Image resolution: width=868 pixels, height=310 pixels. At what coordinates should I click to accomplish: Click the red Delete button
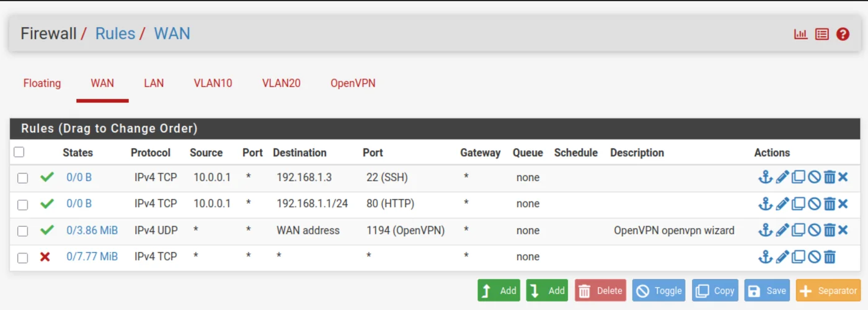[x=600, y=290]
